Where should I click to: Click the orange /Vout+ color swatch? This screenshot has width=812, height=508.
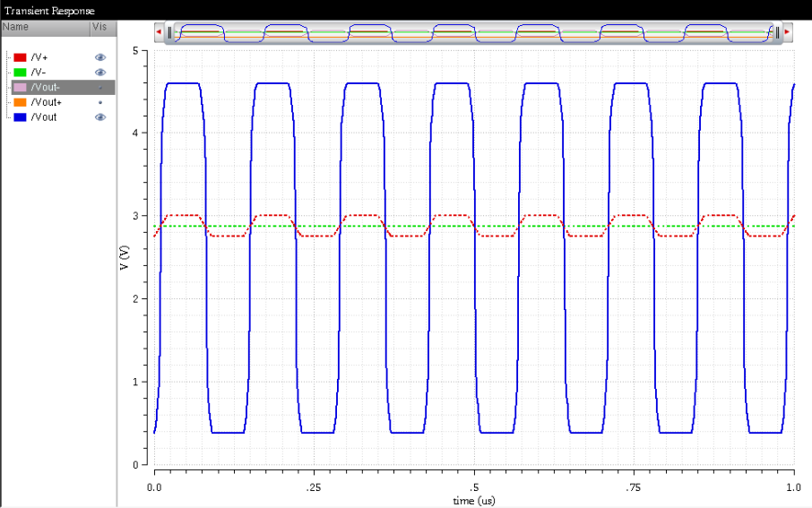point(21,102)
